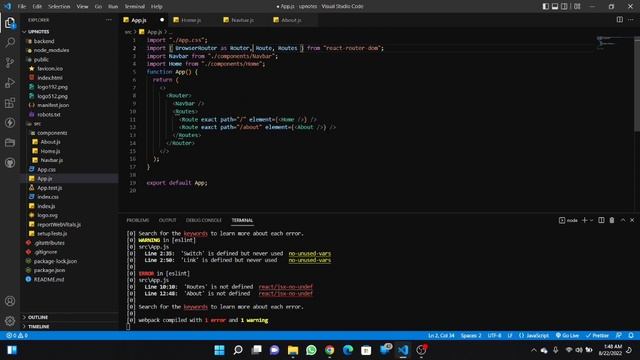Open the Manage gear icon
This screenshot has height=360, width=640.
pos(10,321)
